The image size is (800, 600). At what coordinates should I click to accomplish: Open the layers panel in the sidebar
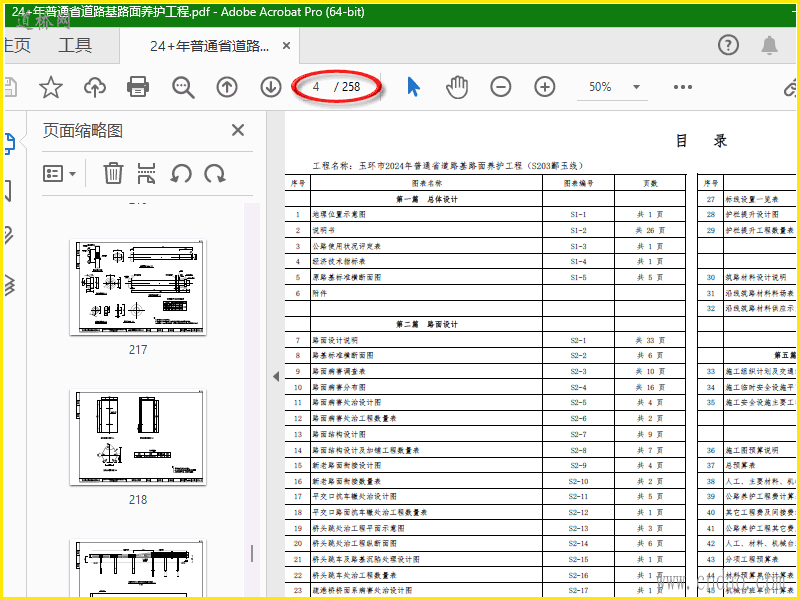pyautogui.click(x=9, y=285)
